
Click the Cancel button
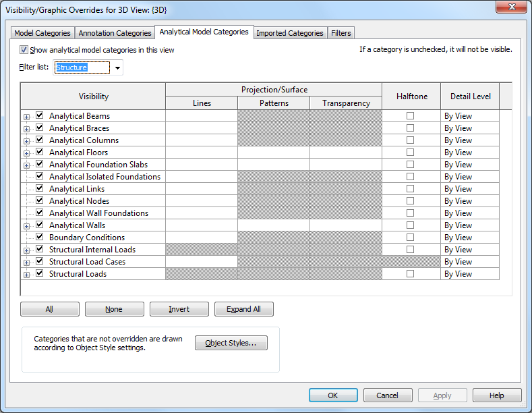coord(388,395)
